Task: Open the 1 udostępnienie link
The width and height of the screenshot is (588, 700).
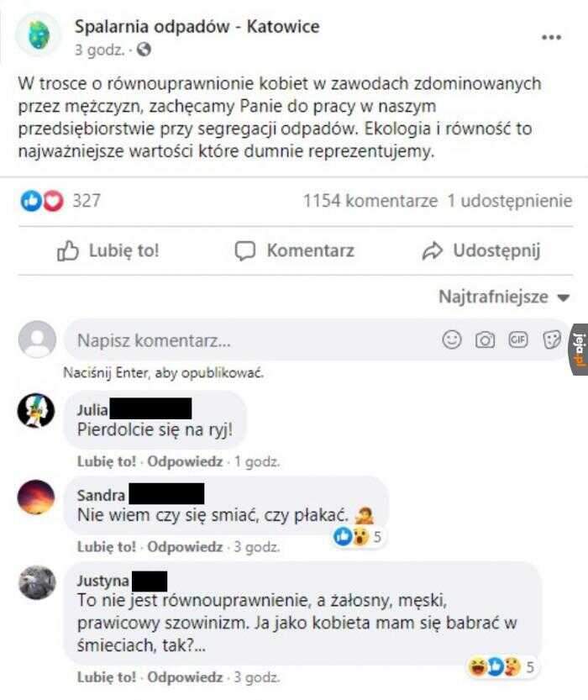Action: [x=510, y=201]
